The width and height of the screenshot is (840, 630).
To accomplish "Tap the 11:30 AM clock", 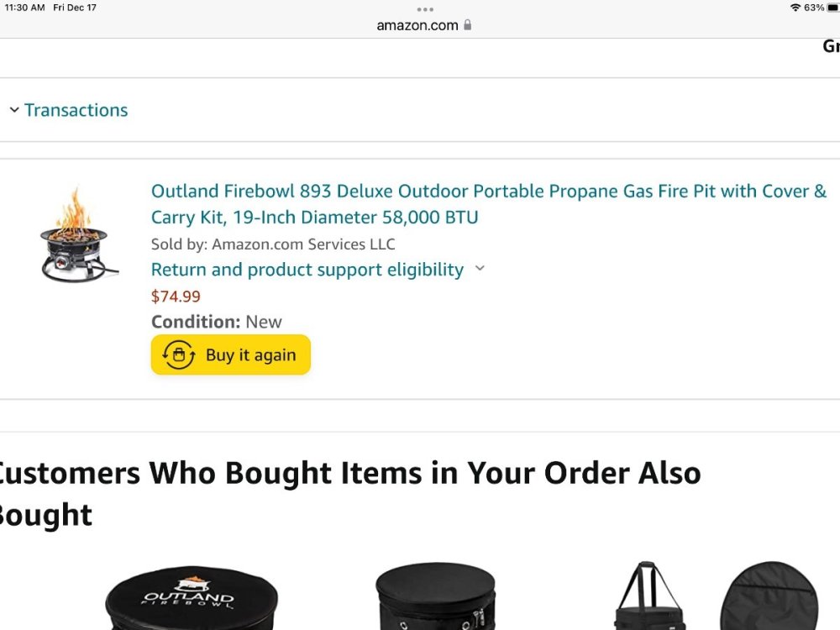I will point(24,8).
